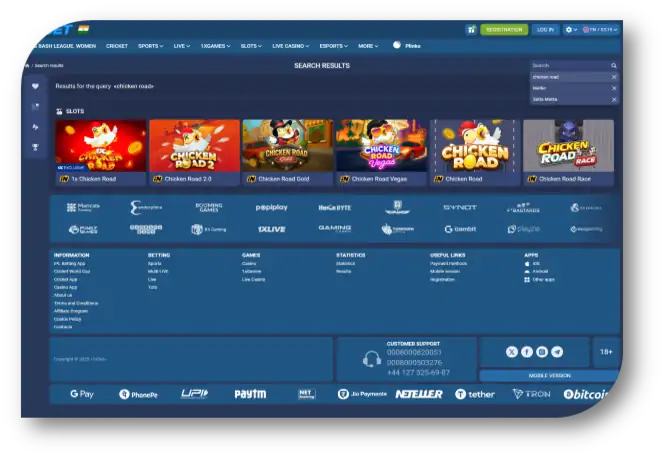Click the India flag icon
This screenshot has height=458, width=665.
(84, 29)
